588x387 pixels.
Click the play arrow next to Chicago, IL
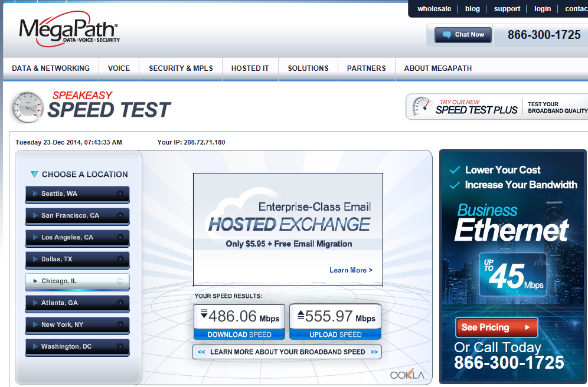point(35,281)
